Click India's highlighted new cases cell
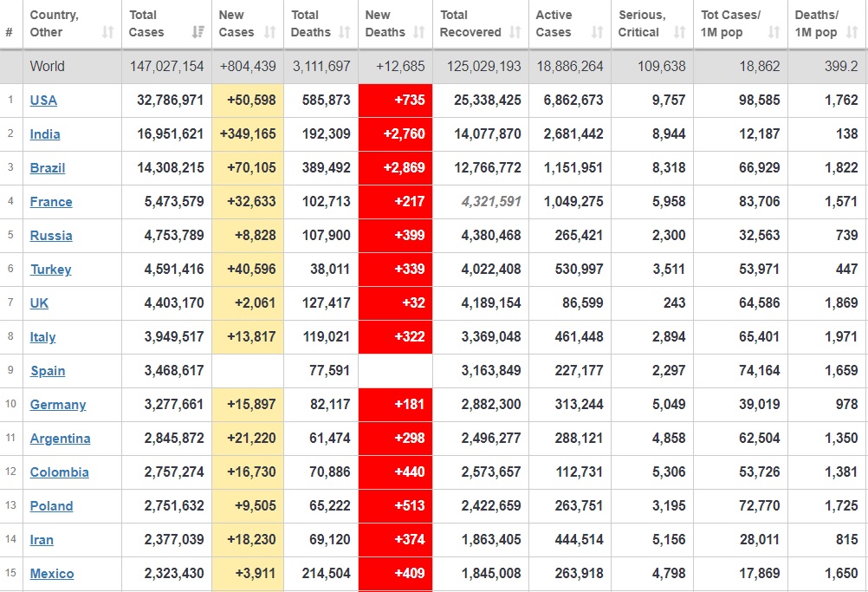868x592 pixels. [248, 134]
